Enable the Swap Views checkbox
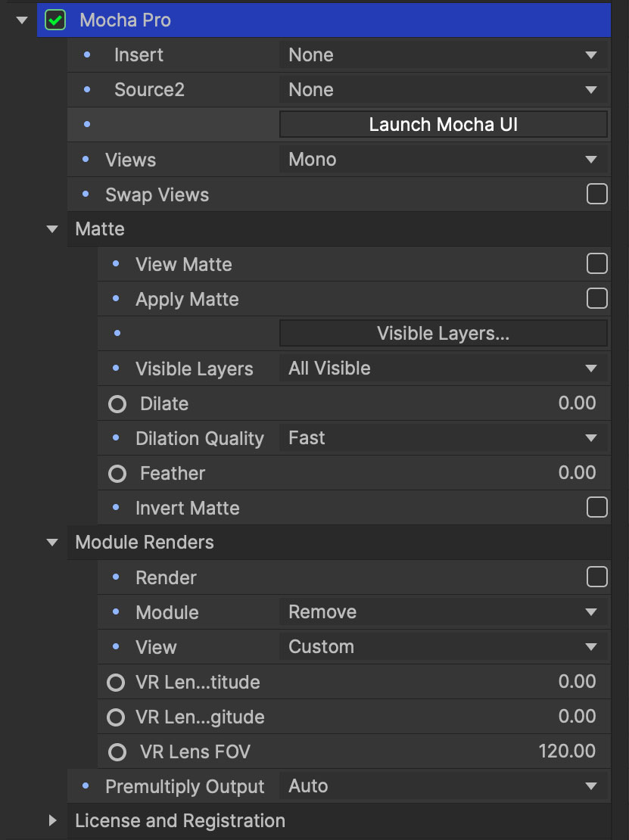 [x=597, y=194]
